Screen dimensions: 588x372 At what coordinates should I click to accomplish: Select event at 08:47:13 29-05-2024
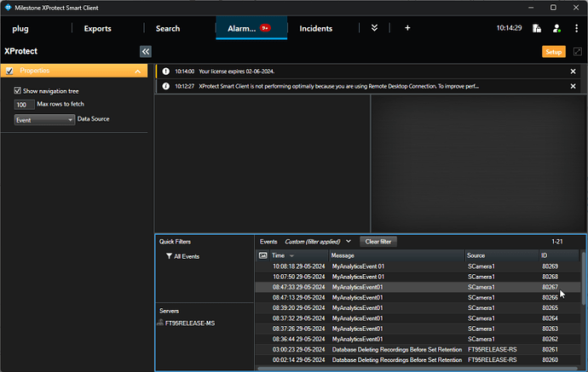(x=418, y=297)
